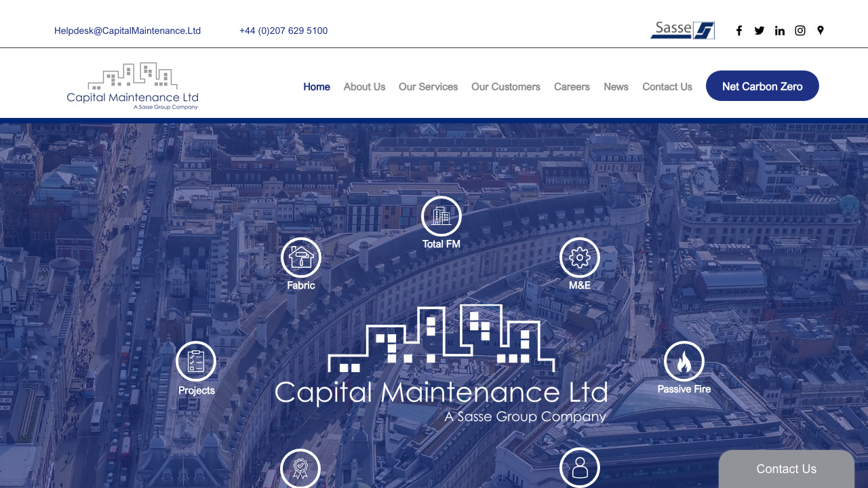This screenshot has height=488, width=868.
Task: Click the Net Carbon Zero button
Action: (x=762, y=86)
